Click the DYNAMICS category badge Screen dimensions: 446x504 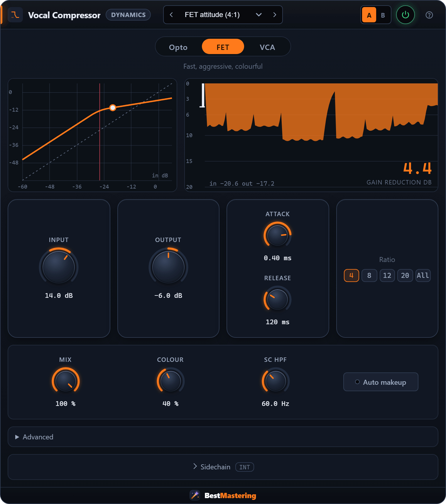(x=128, y=15)
